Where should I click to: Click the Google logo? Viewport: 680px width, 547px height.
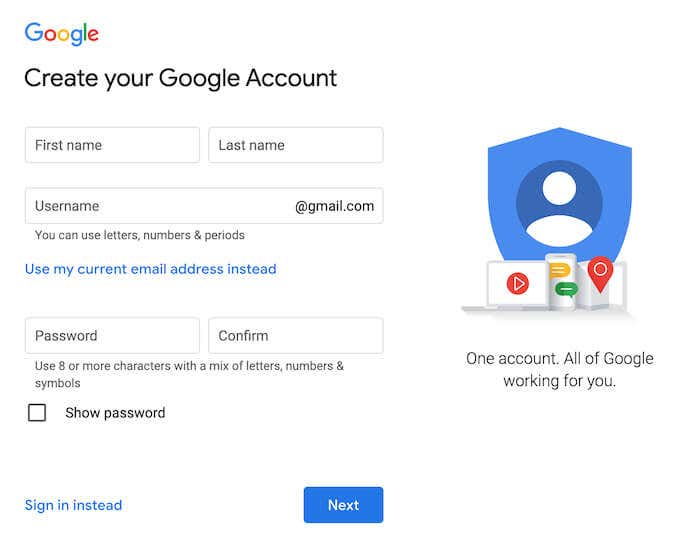61,33
